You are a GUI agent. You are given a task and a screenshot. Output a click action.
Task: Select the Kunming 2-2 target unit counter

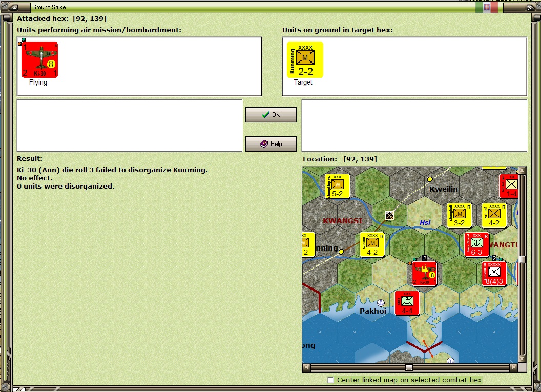pyautogui.click(x=305, y=60)
